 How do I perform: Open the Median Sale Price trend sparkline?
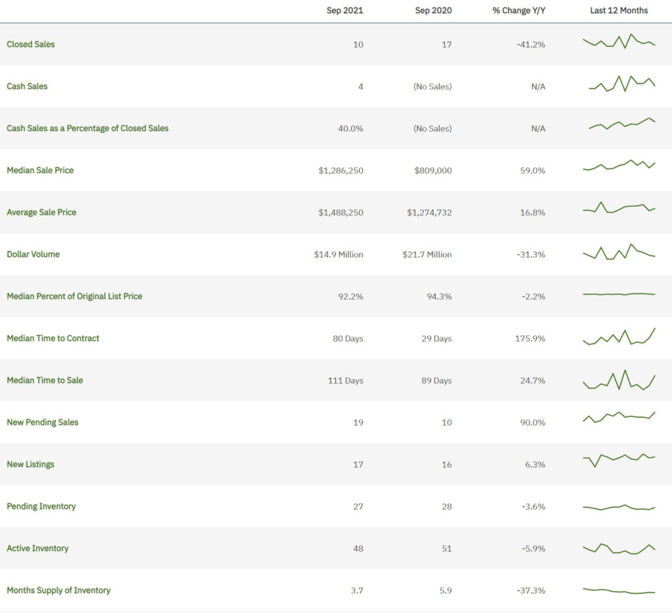tap(619, 167)
